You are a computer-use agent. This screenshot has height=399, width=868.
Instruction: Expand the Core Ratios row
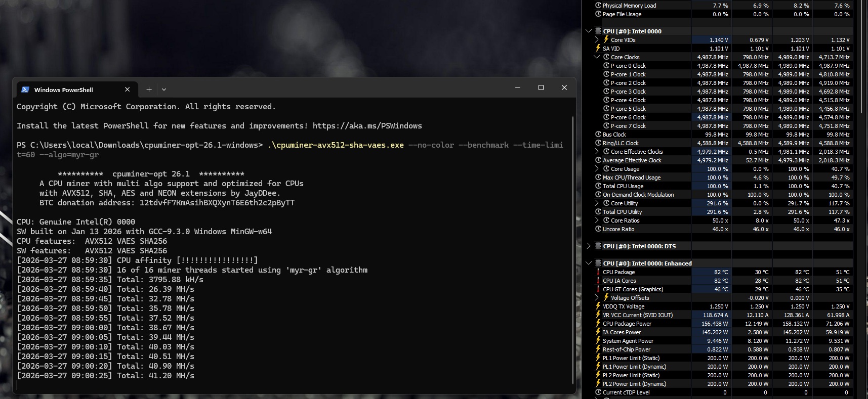[597, 220]
